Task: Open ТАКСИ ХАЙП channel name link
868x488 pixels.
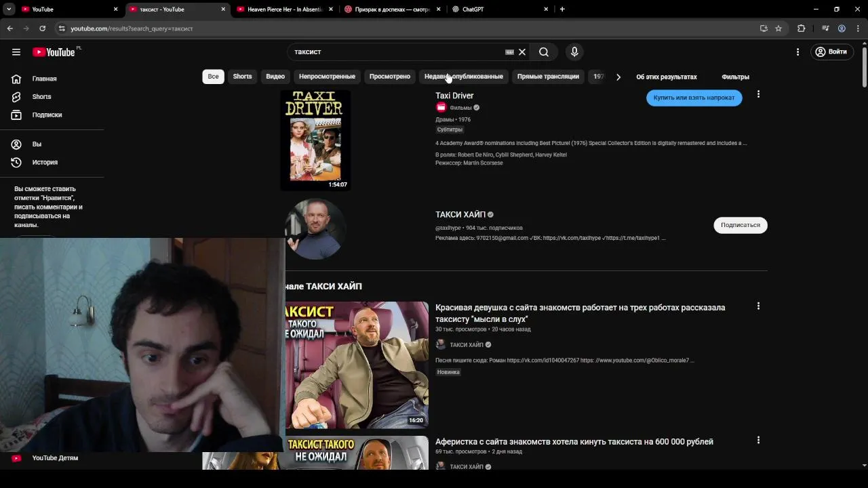Action: click(460, 215)
